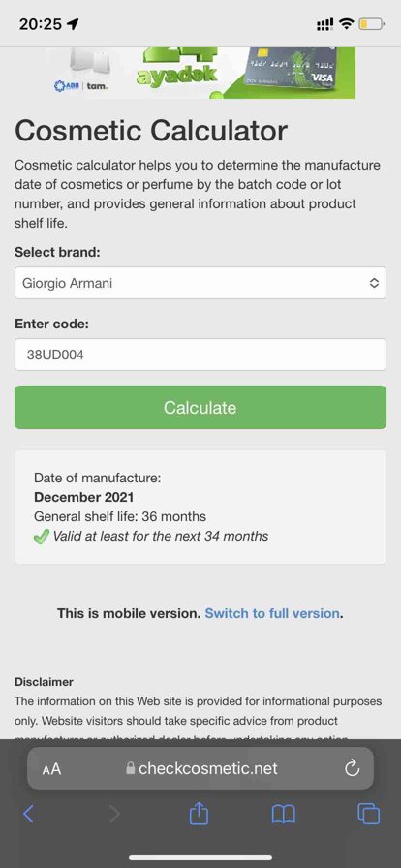Hit the green Calculate button
Screen dimensions: 401x868
(x=200, y=408)
